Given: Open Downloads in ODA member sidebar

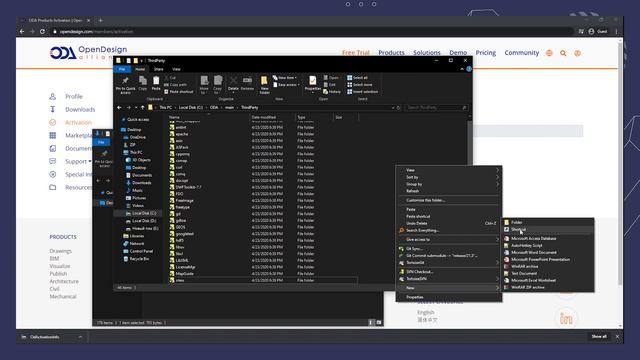Looking at the screenshot, I should (80, 109).
